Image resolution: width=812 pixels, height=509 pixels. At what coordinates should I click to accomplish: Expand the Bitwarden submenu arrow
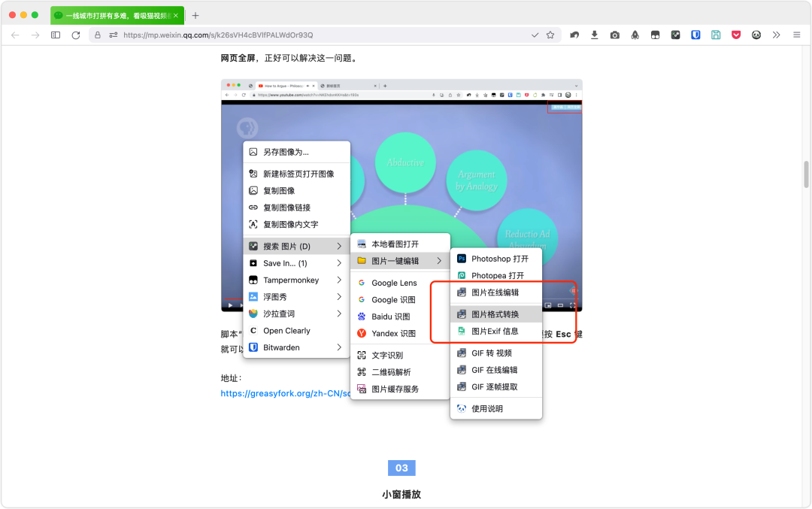click(339, 347)
